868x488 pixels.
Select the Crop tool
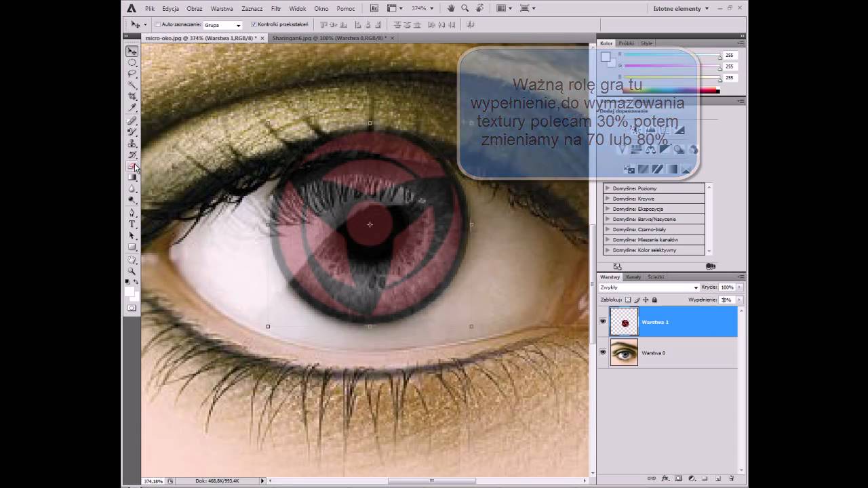pos(132,96)
